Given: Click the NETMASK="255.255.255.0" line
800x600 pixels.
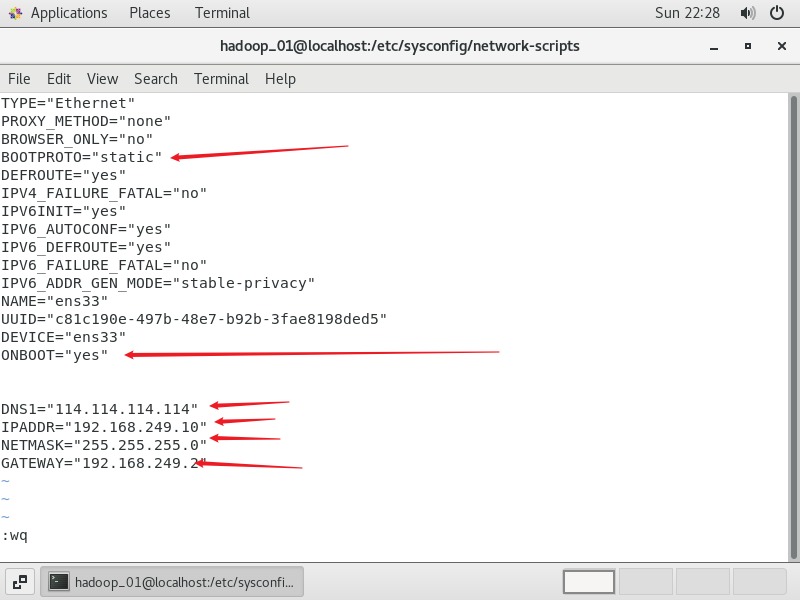Looking at the screenshot, I should coord(104,445).
